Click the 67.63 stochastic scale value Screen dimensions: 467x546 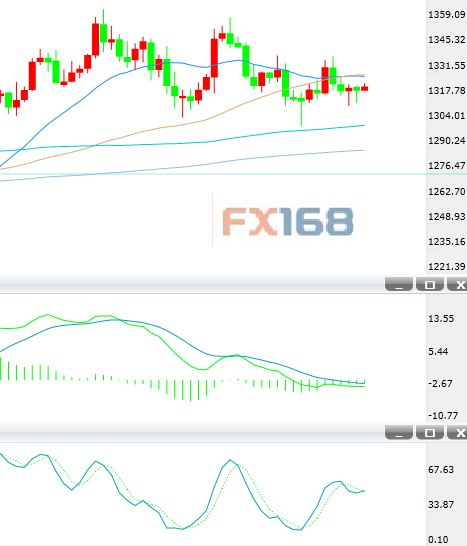click(441, 470)
